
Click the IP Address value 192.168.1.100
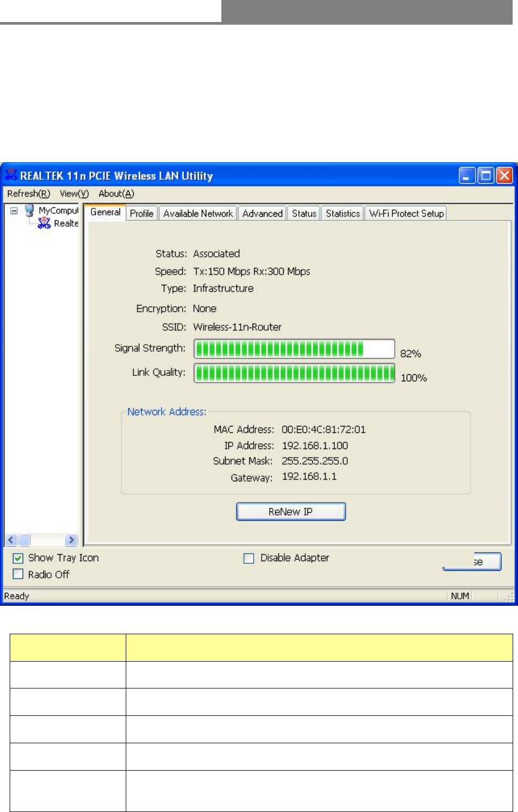(x=315, y=446)
